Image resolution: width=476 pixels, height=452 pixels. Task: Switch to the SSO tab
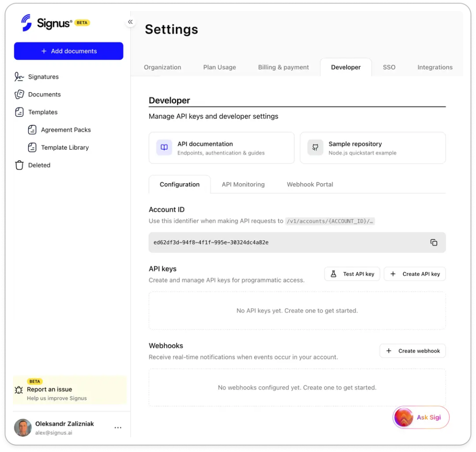pyautogui.click(x=389, y=67)
